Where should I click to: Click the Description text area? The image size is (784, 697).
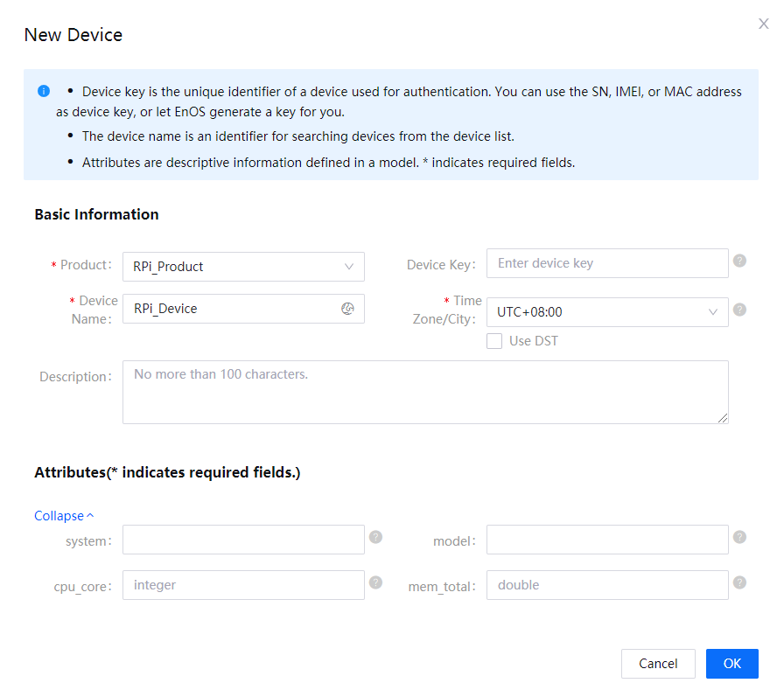(424, 393)
